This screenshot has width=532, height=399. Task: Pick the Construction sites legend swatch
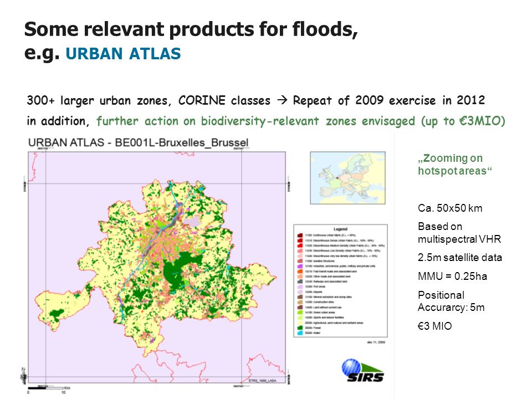point(300,302)
